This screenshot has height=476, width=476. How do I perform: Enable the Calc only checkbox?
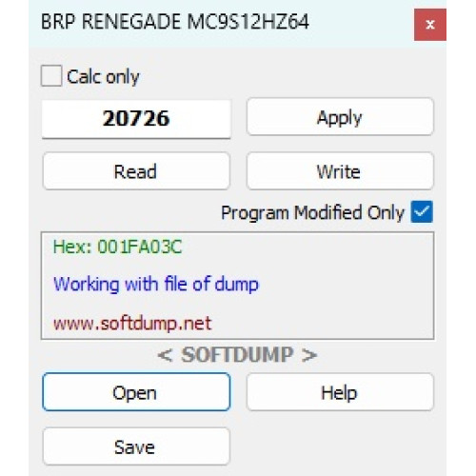point(51,75)
